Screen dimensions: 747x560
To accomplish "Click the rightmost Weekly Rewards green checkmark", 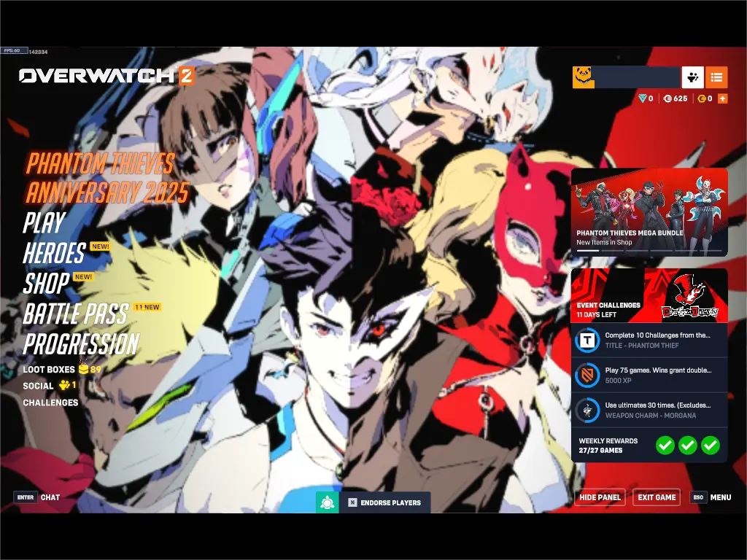I will [x=711, y=446].
